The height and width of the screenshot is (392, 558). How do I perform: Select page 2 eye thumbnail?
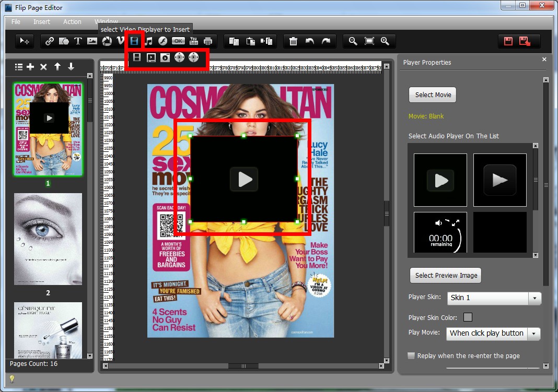pos(48,239)
